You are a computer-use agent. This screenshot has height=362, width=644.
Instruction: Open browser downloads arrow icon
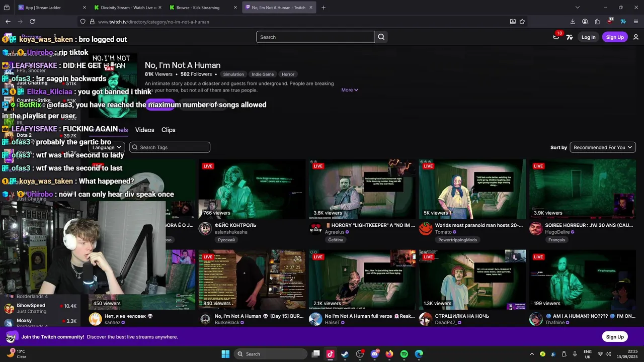point(573,22)
